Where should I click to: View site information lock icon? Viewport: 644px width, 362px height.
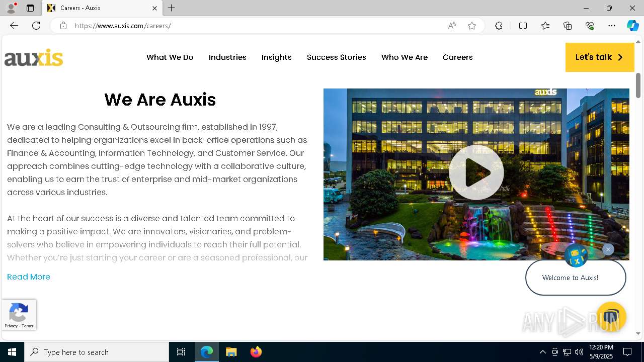(63, 26)
